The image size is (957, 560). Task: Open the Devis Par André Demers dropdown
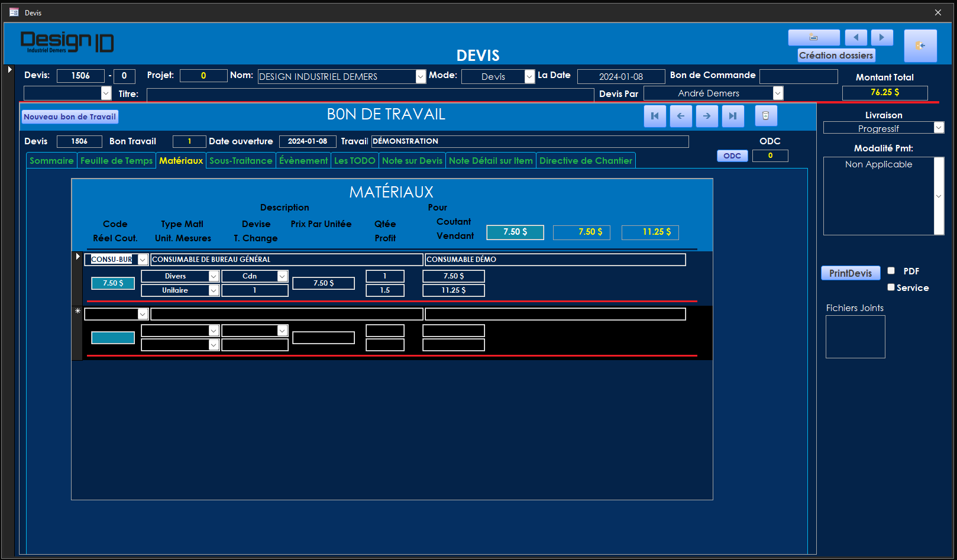(778, 93)
